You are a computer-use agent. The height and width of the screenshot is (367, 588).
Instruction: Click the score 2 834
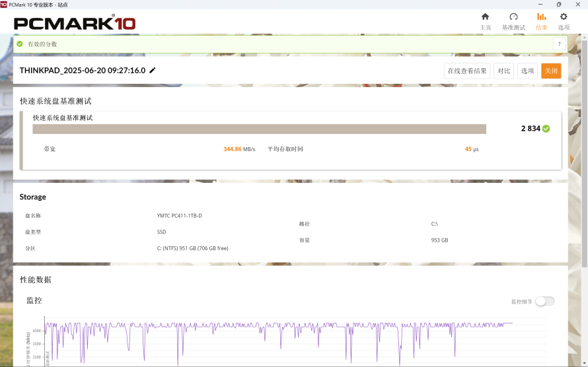(x=531, y=129)
